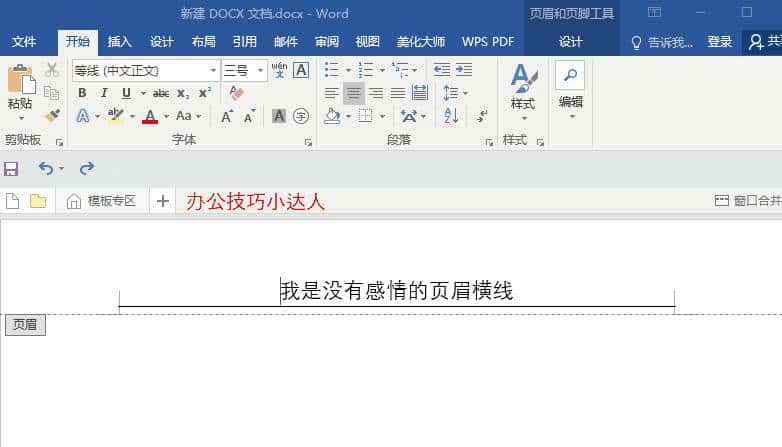The image size is (782, 447).
Task: Open the Change Case Aa dropdown
Action: [x=189, y=116]
